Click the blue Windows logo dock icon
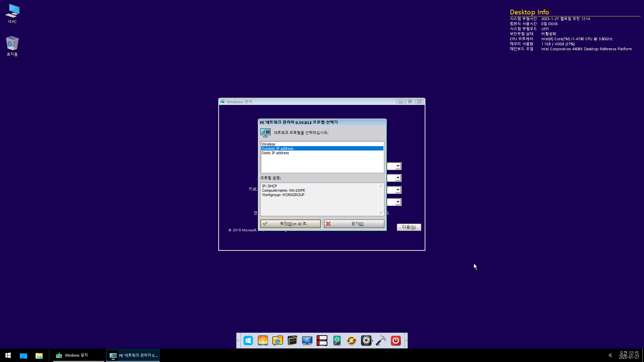644x362 pixels. 248,341
